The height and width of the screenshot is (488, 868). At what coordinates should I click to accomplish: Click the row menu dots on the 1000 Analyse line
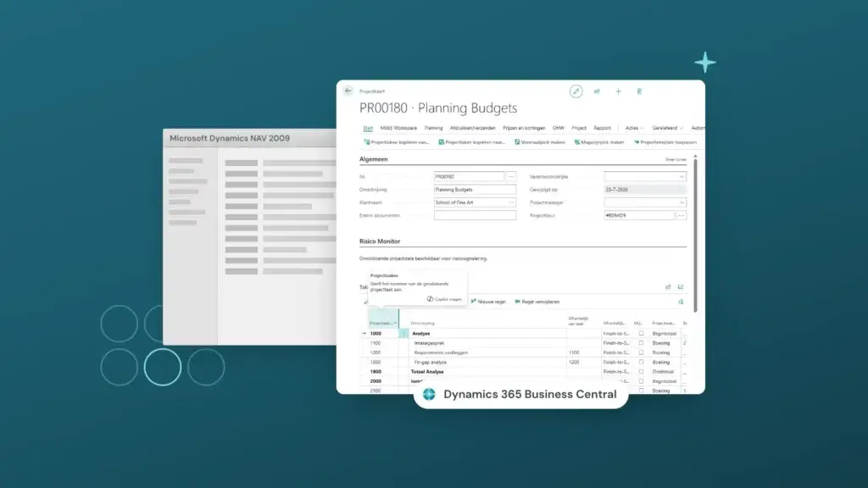tap(403, 334)
